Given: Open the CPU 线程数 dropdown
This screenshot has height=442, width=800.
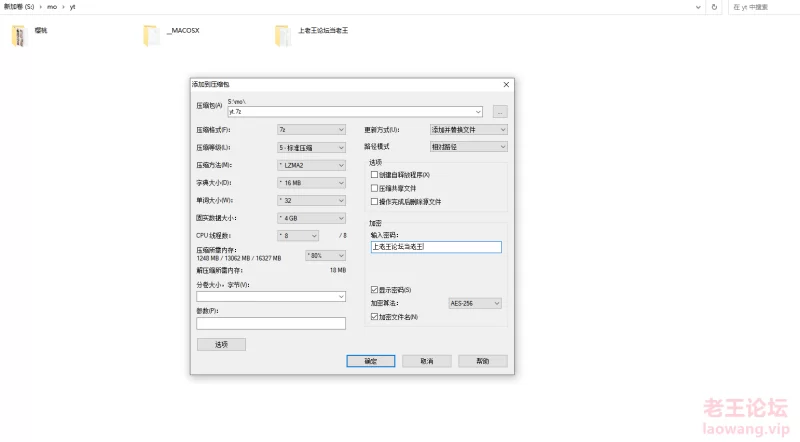Looking at the screenshot, I should 298,235.
